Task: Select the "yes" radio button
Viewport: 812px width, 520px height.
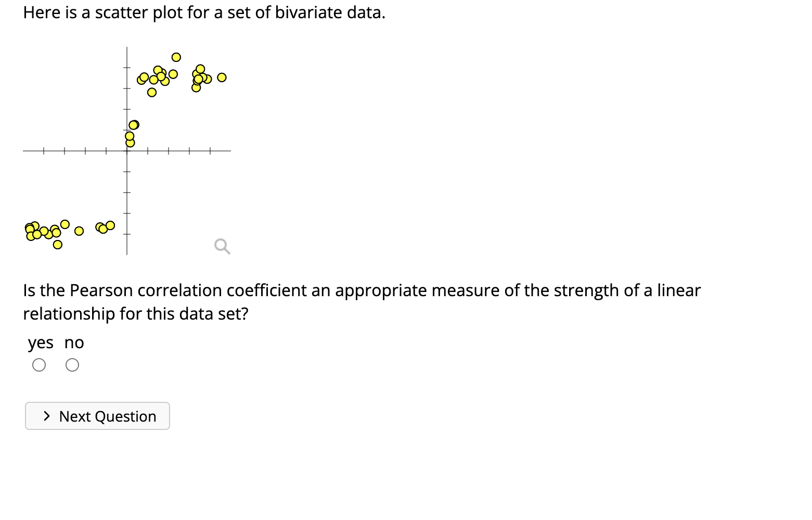Action: coord(39,365)
